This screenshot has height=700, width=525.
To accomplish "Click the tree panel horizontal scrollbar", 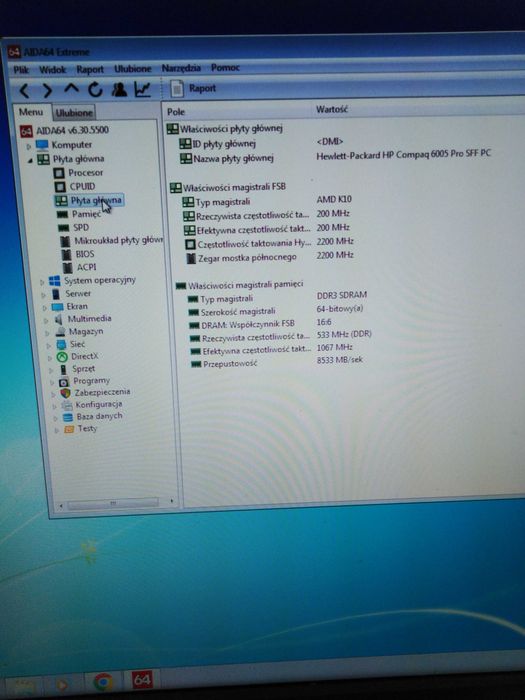I will [x=112, y=504].
